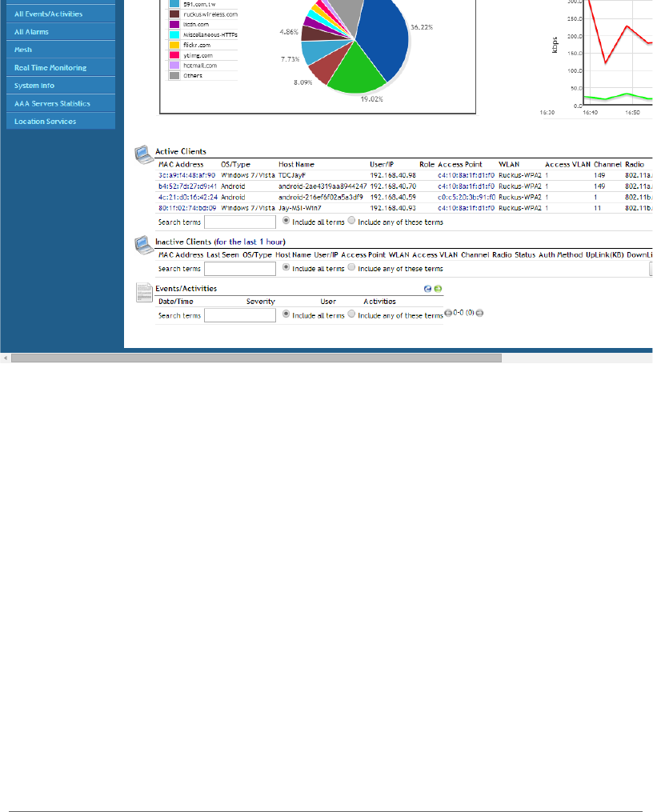Click flickr.com orange legend swatch
Screen dimensions: 653x812
pos(174,45)
